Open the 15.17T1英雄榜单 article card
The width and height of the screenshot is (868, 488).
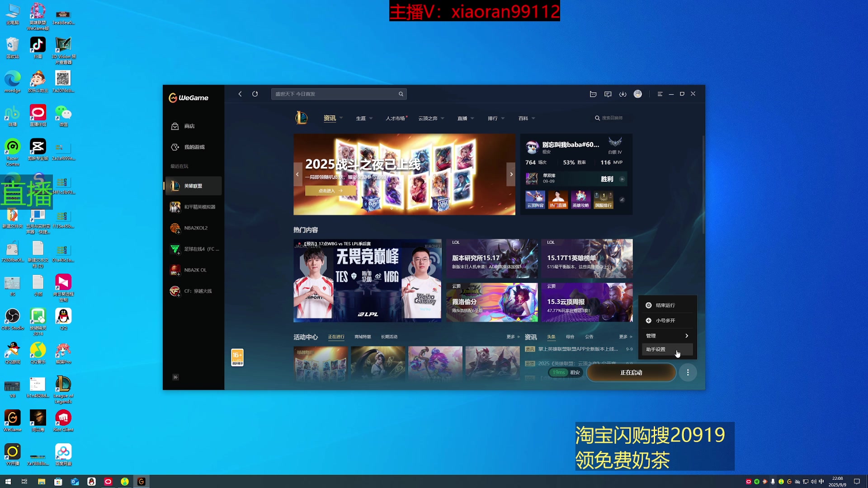pos(587,258)
